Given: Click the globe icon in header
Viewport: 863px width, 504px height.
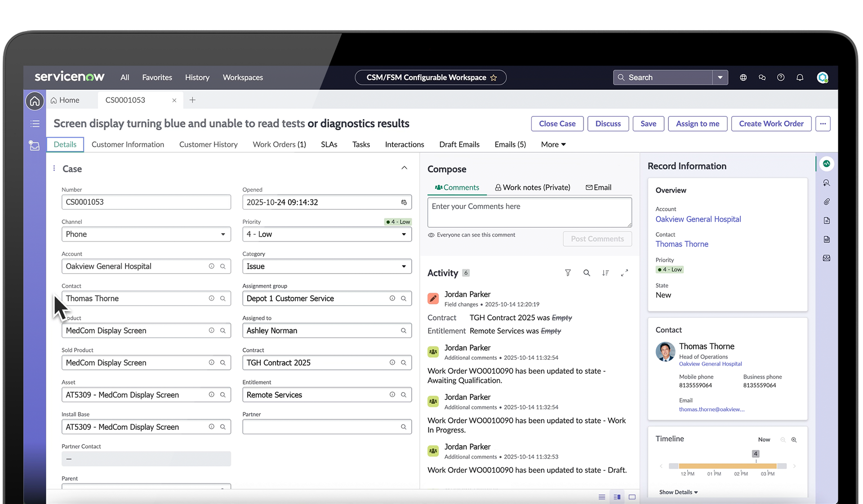Looking at the screenshot, I should click(743, 77).
